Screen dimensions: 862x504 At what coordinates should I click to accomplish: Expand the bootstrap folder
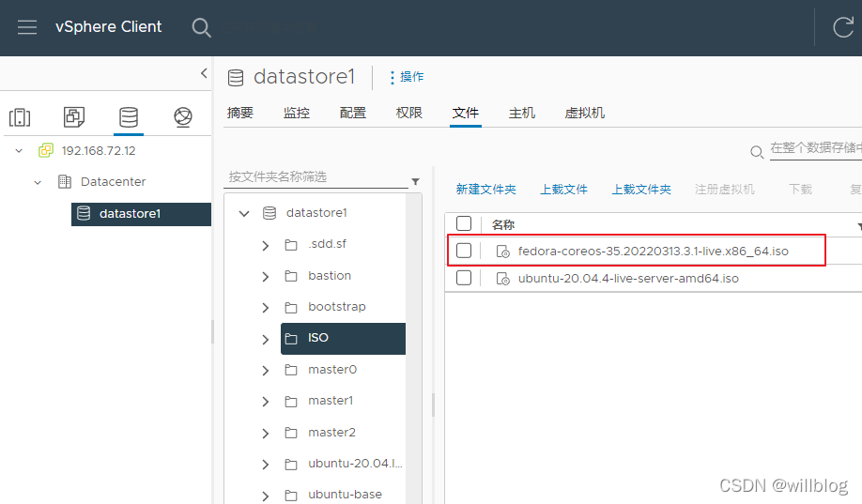[x=266, y=308]
